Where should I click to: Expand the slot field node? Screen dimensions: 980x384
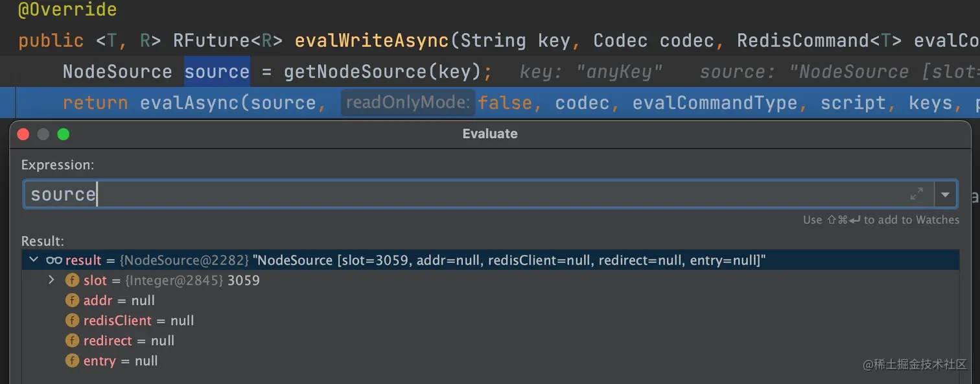click(52, 280)
